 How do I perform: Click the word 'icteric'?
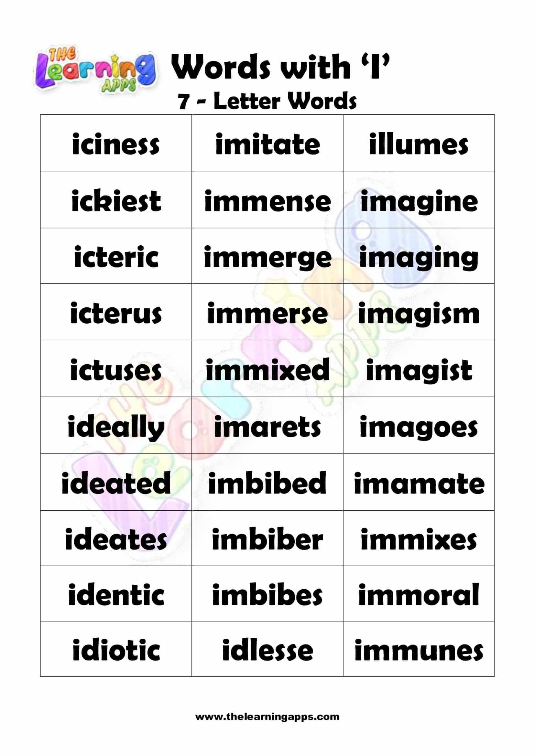click(x=115, y=257)
